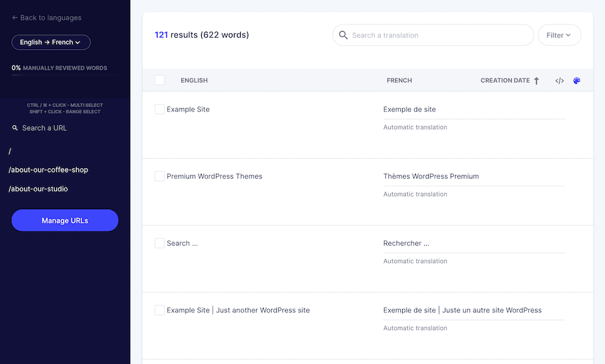Image resolution: width=605 pixels, height=364 pixels.
Task: Check the Example Site translation row
Action: tap(159, 109)
